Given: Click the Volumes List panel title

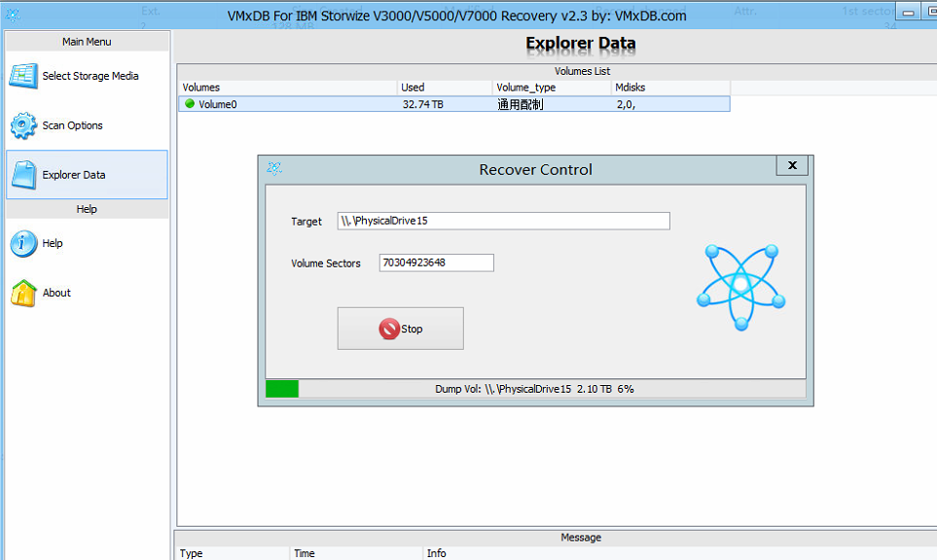Looking at the screenshot, I should click(x=582, y=71).
